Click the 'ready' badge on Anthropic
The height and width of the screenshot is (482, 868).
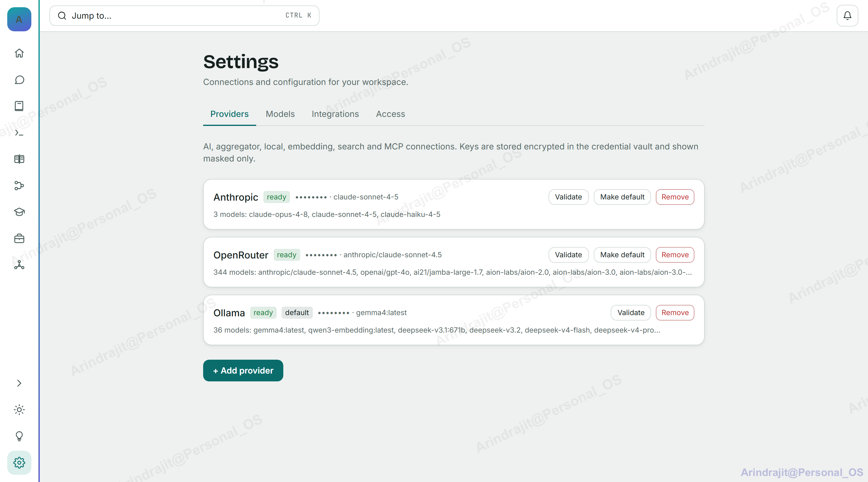(x=276, y=197)
